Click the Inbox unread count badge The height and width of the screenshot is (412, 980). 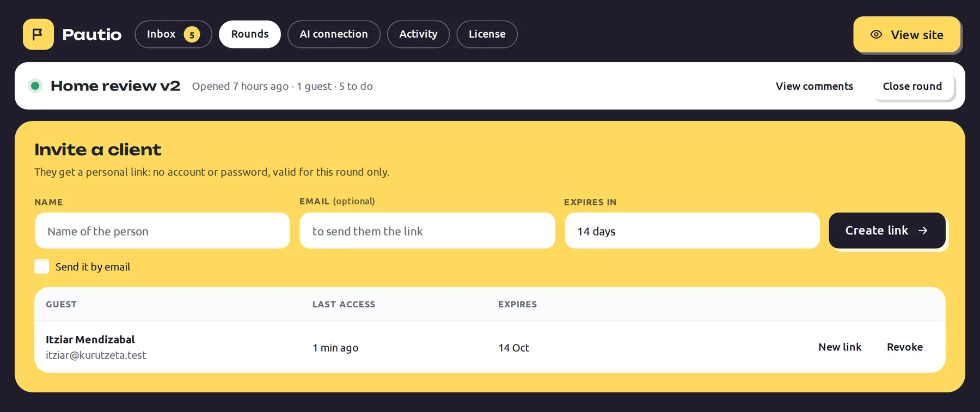(x=192, y=34)
